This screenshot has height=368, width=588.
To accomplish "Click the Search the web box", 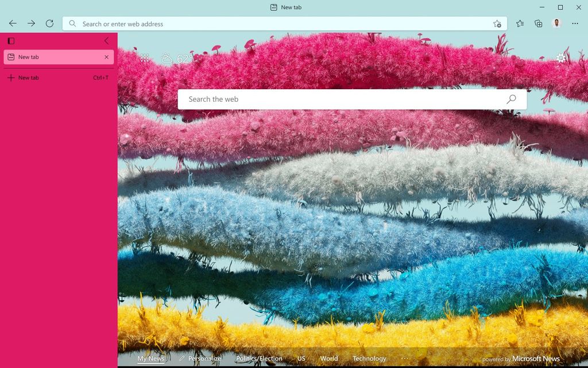I will point(339,99).
